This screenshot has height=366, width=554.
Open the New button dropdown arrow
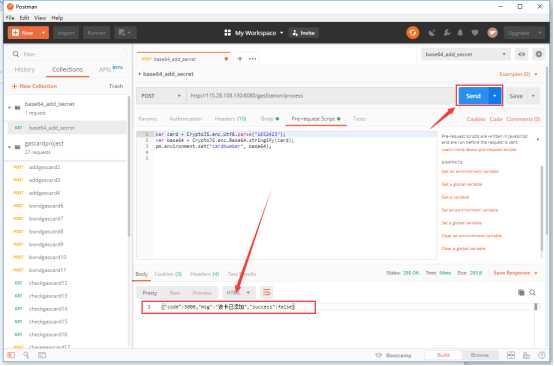point(43,33)
